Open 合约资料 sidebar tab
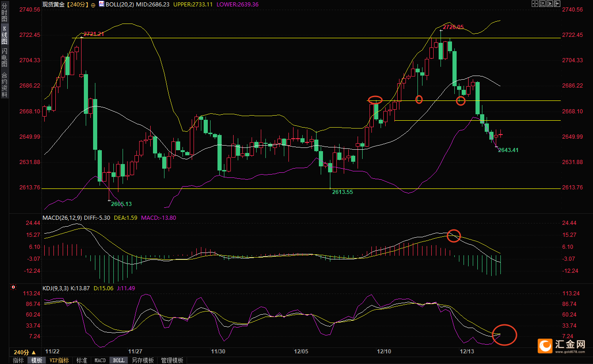This screenshot has width=593, height=364. click(x=4, y=84)
